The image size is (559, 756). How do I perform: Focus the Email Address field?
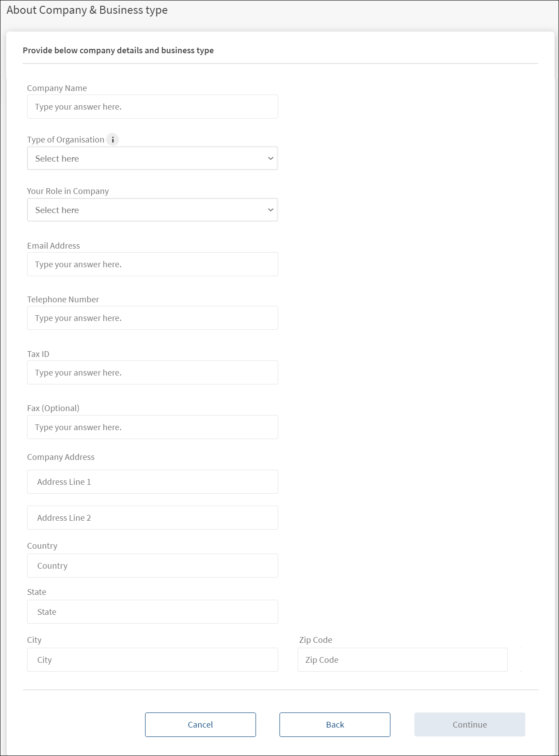(x=152, y=264)
